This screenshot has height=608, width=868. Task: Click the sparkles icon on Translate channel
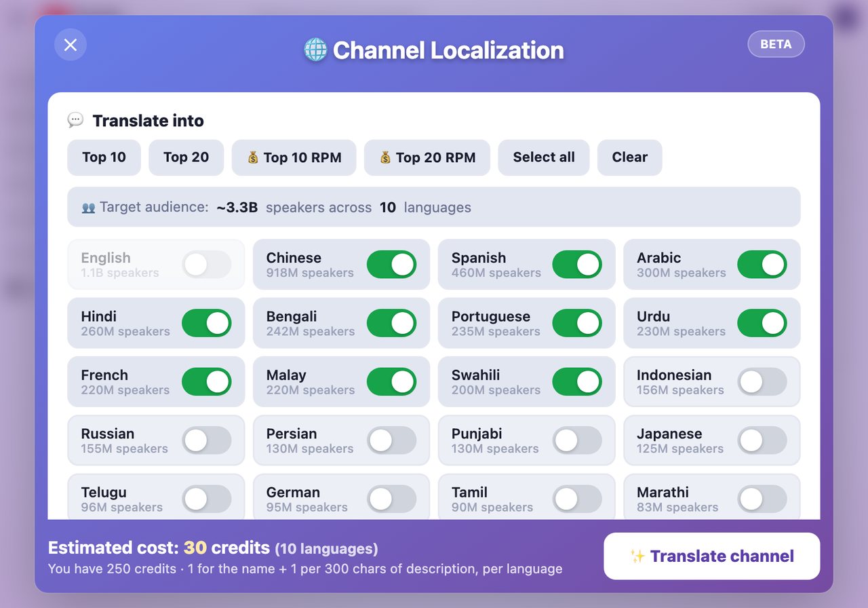(x=637, y=556)
